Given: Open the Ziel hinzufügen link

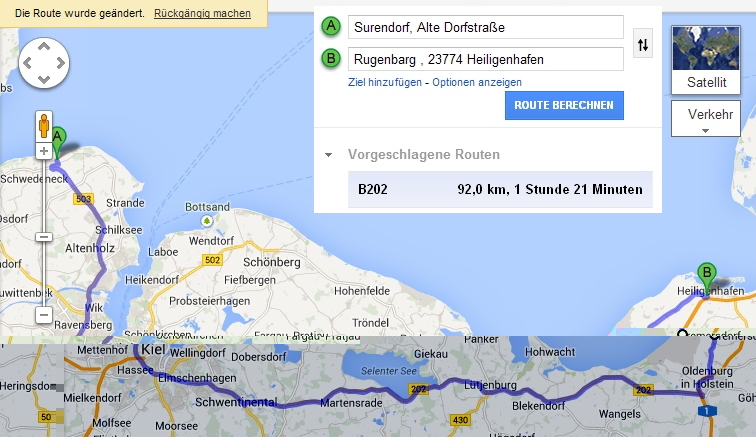Looking at the screenshot, I should (x=385, y=82).
